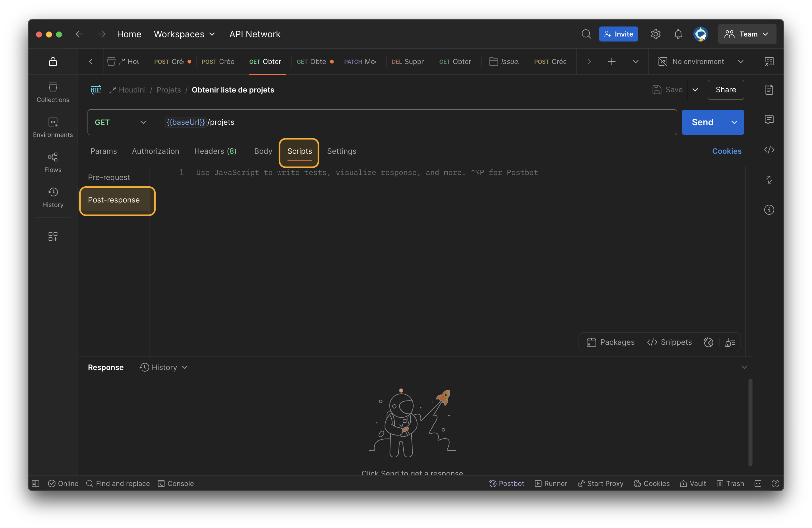Collapse the response pane chevron
The image size is (812, 528).
click(x=744, y=367)
